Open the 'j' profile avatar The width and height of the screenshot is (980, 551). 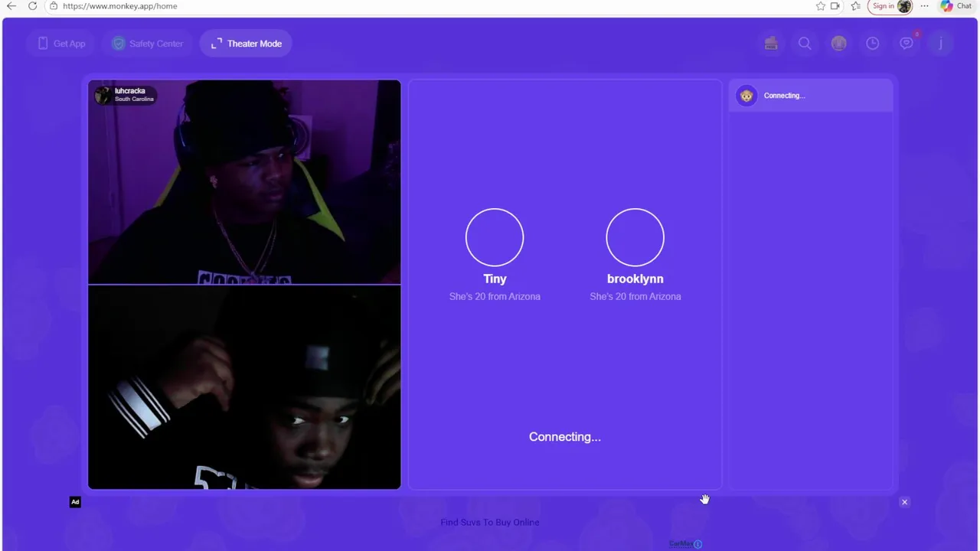(x=940, y=44)
